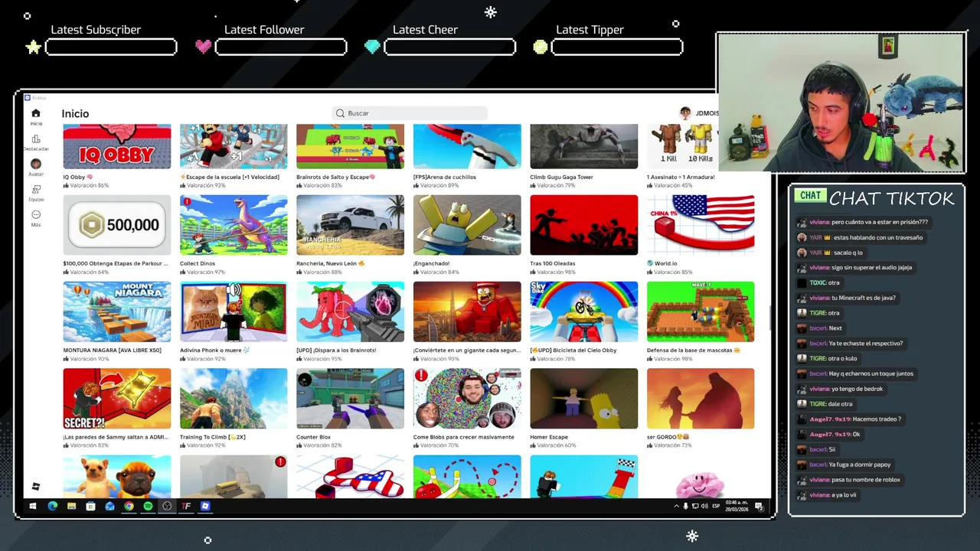Open the Escape de la escuela thumbnail

point(234,146)
